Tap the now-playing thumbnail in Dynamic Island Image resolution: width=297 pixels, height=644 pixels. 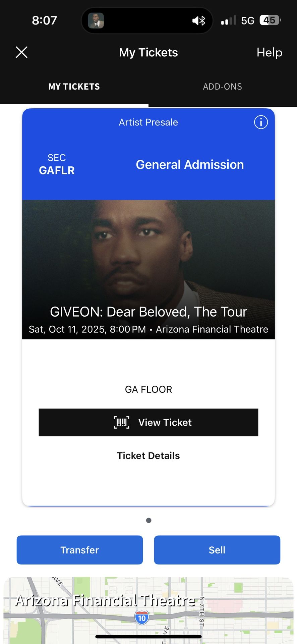(96, 21)
